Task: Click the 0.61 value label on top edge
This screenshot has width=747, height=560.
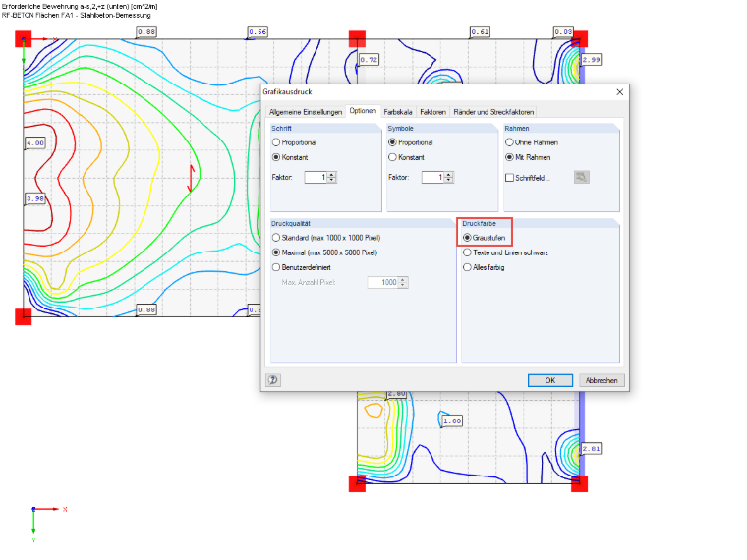Action: click(480, 31)
